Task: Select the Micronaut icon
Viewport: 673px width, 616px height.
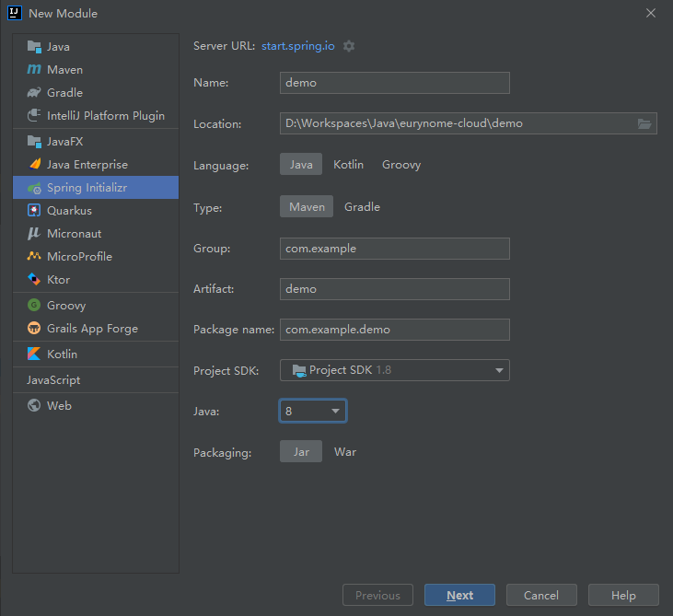Action: coord(34,234)
